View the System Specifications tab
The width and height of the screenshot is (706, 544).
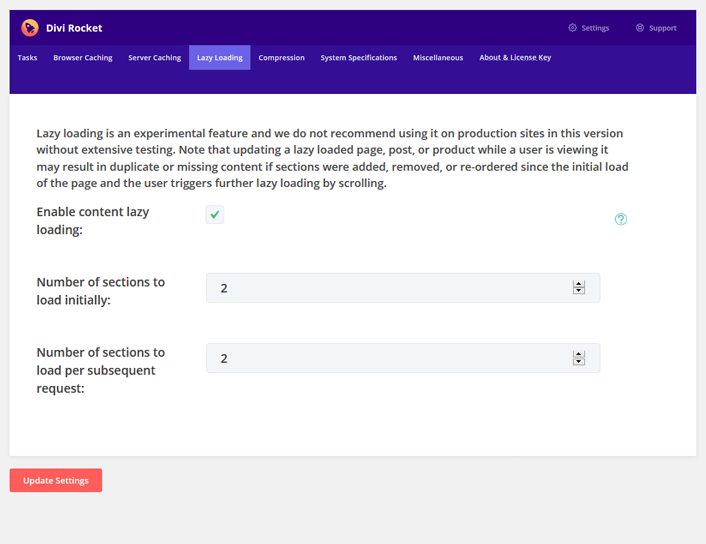point(359,58)
